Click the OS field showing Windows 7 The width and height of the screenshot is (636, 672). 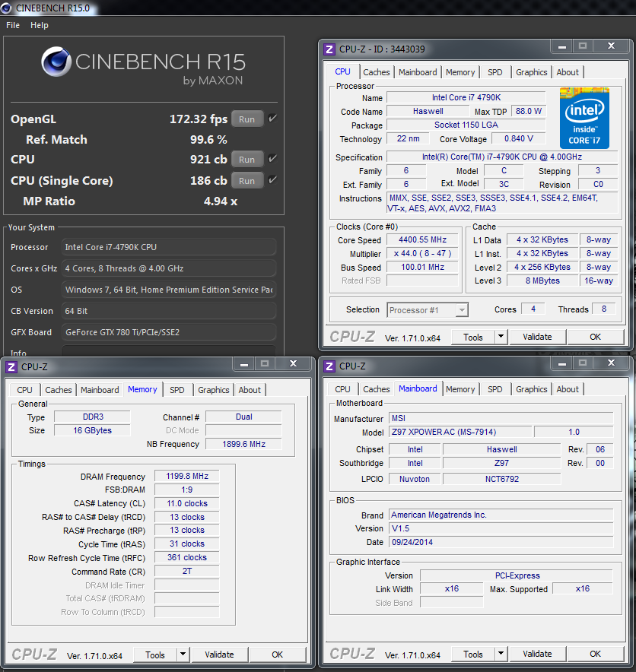point(169,290)
